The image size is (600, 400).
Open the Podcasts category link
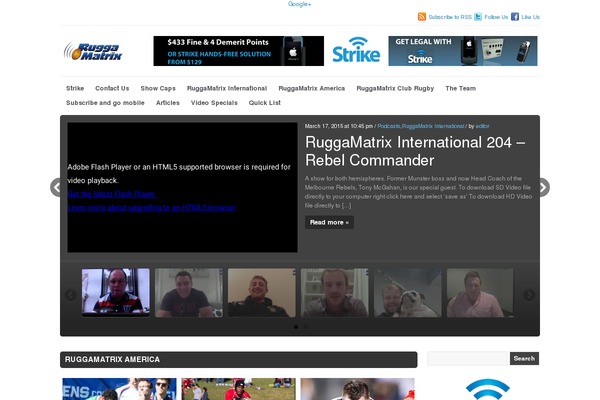(x=389, y=126)
